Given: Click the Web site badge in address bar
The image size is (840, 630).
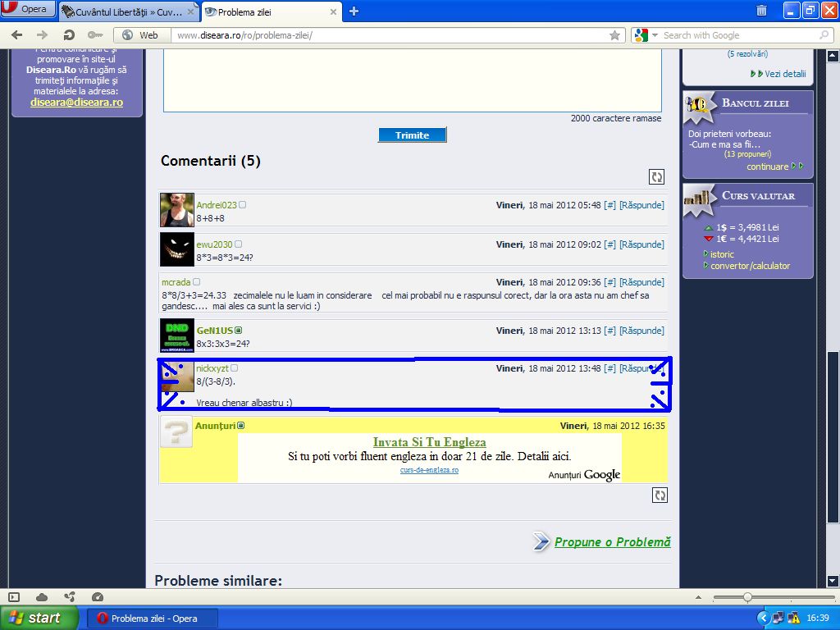Looking at the screenshot, I should pos(141,35).
